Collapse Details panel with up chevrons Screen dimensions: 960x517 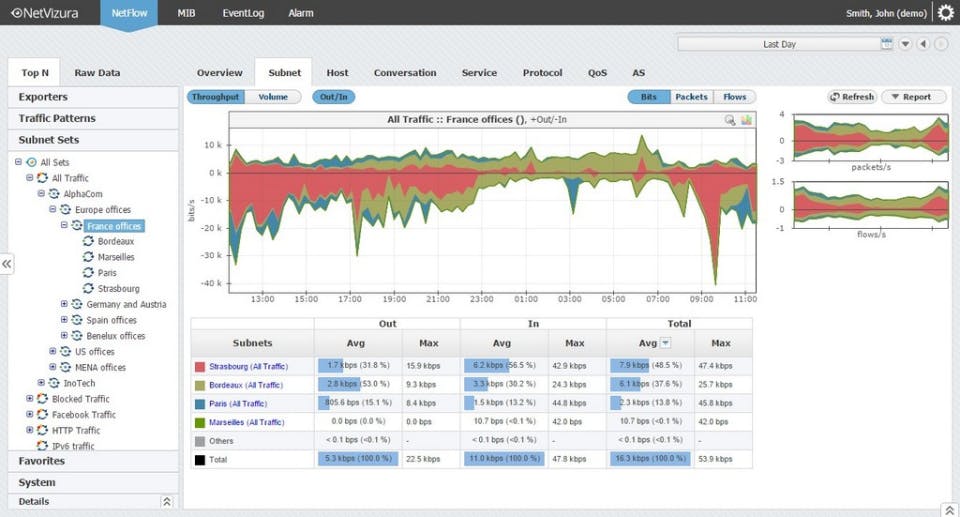tap(167, 502)
